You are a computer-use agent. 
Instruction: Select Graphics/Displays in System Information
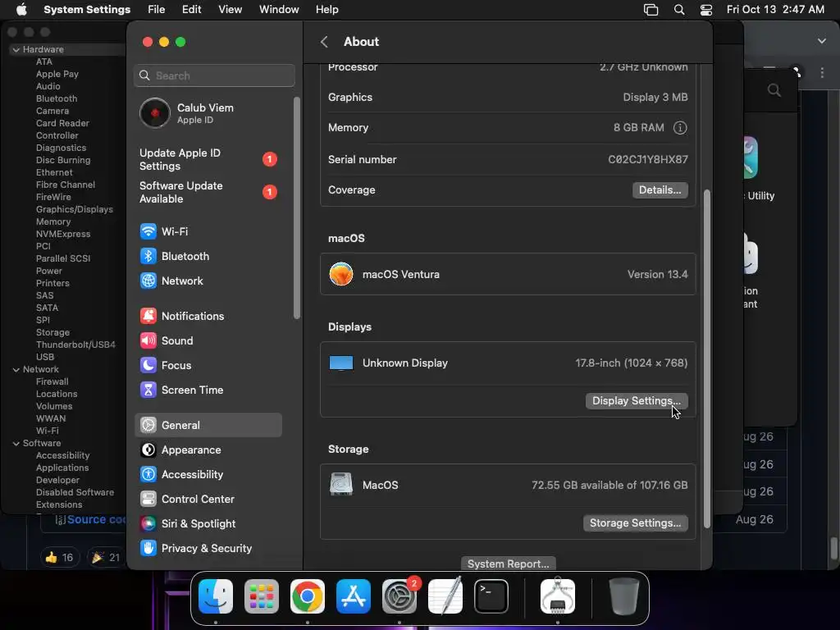click(75, 209)
